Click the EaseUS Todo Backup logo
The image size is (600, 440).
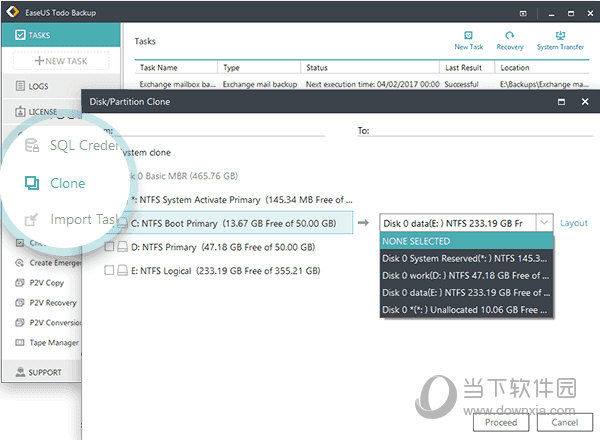tap(13, 12)
